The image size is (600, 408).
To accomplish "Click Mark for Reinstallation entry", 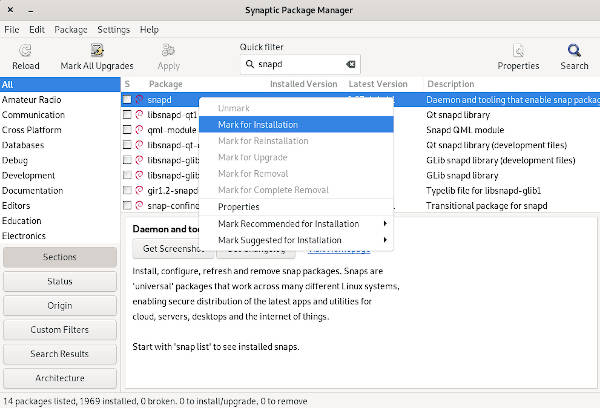I will click(296, 141).
